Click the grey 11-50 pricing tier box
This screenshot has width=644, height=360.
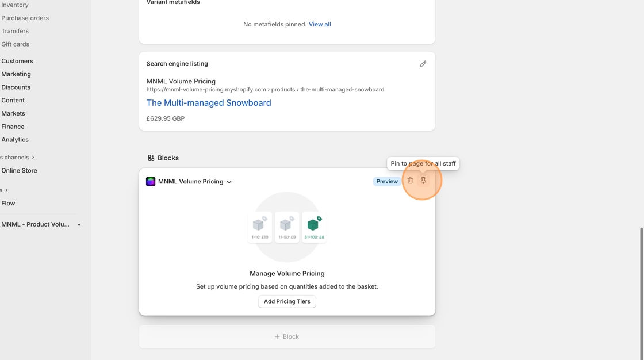(x=287, y=227)
